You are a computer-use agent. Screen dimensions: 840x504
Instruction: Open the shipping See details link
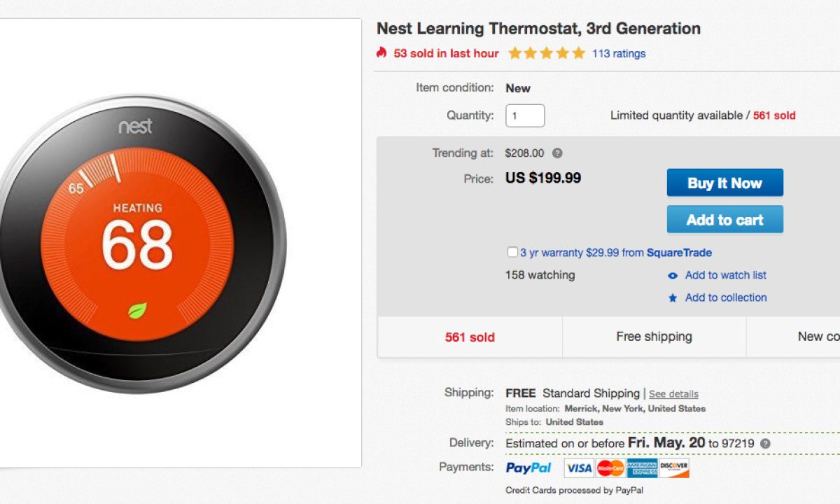point(673,394)
